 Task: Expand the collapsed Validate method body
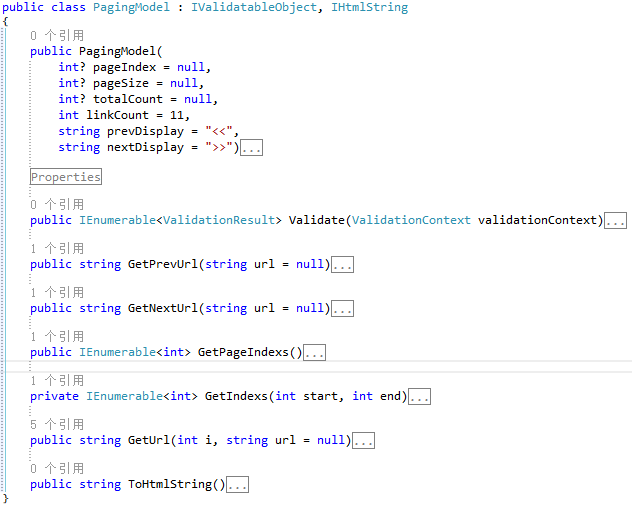615,221
